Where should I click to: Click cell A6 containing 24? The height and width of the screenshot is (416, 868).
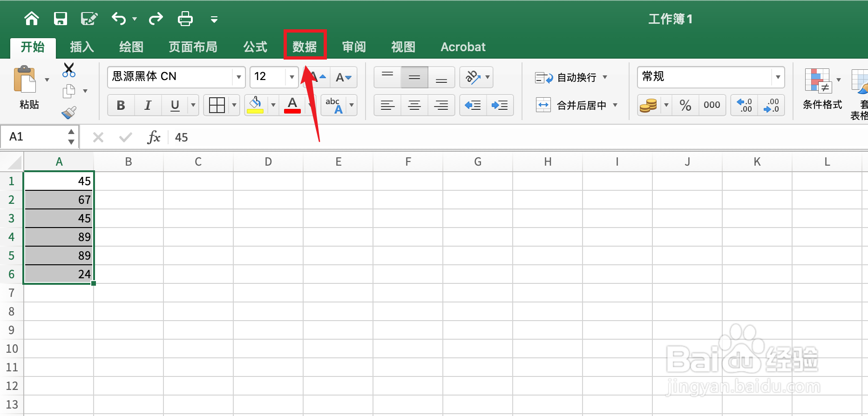point(59,274)
